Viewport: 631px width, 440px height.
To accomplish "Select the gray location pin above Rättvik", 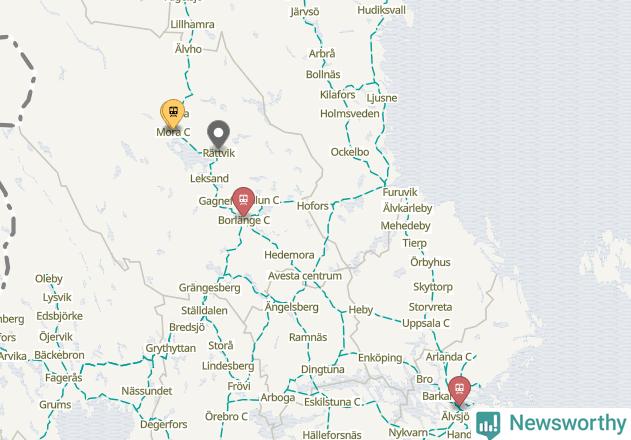I will [x=219, y=134].
